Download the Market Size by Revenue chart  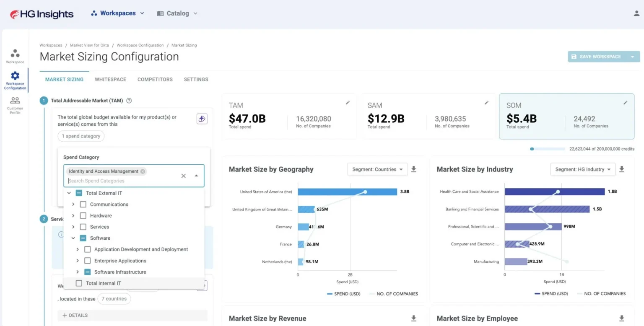[x=414, y=318]
